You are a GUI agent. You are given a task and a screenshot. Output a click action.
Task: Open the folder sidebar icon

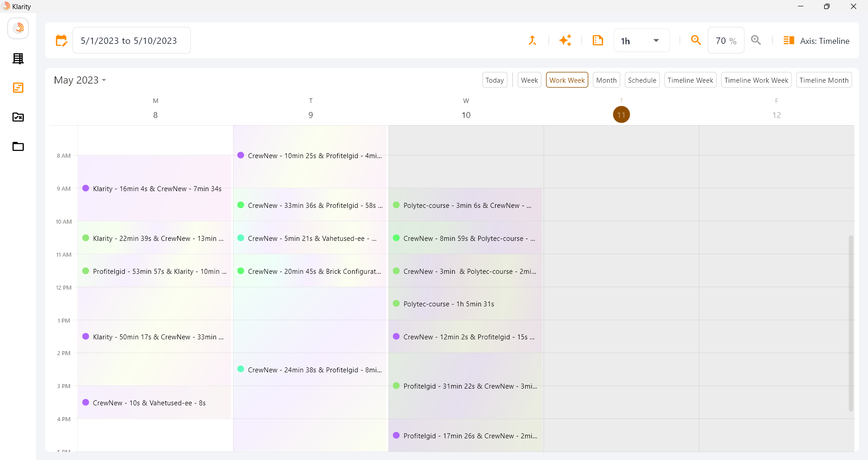tap(18, 146)
